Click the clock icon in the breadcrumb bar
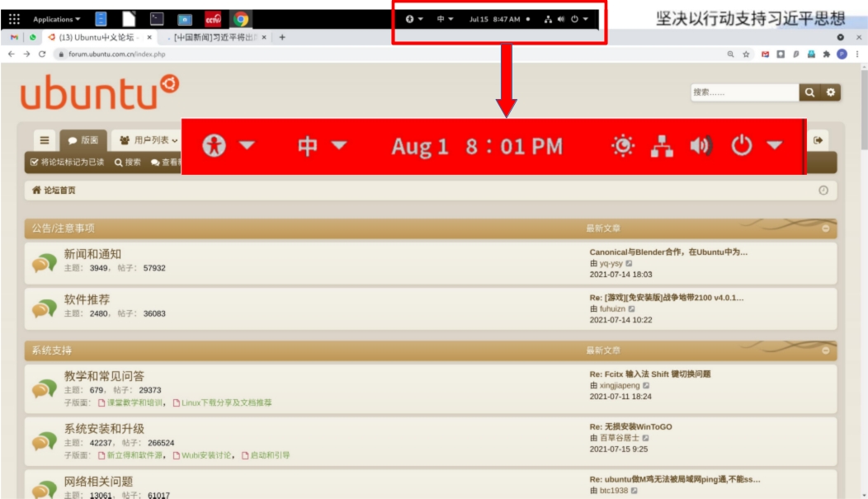 (823, 191)
